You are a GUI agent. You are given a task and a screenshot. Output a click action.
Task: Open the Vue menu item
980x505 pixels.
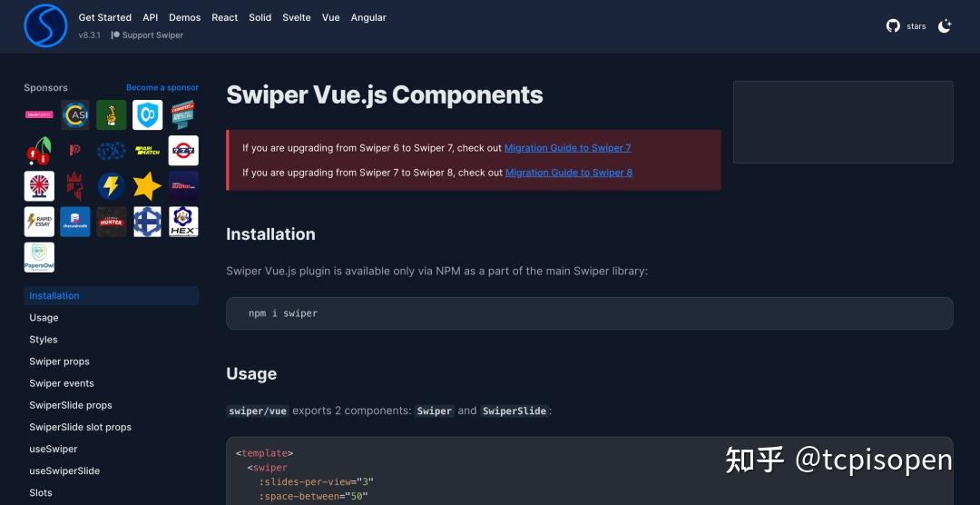pos(330,17)
